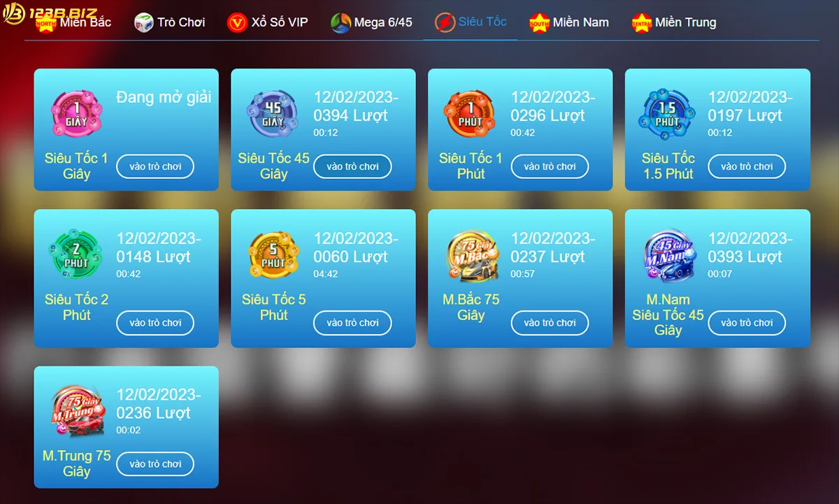Screen dimensions: 839x504
Task: Click the M.Trung 75 Giây red car icon
Action: pyautogui.click(x=77, y=412)
